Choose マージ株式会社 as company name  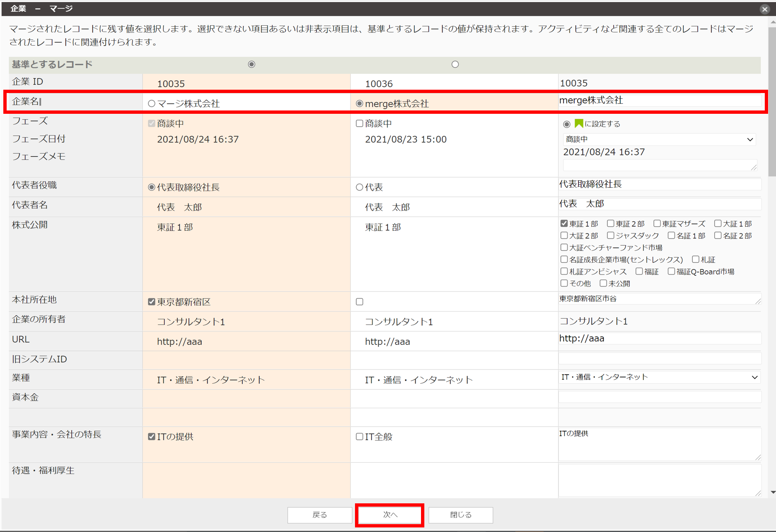[x=152, y=104]
